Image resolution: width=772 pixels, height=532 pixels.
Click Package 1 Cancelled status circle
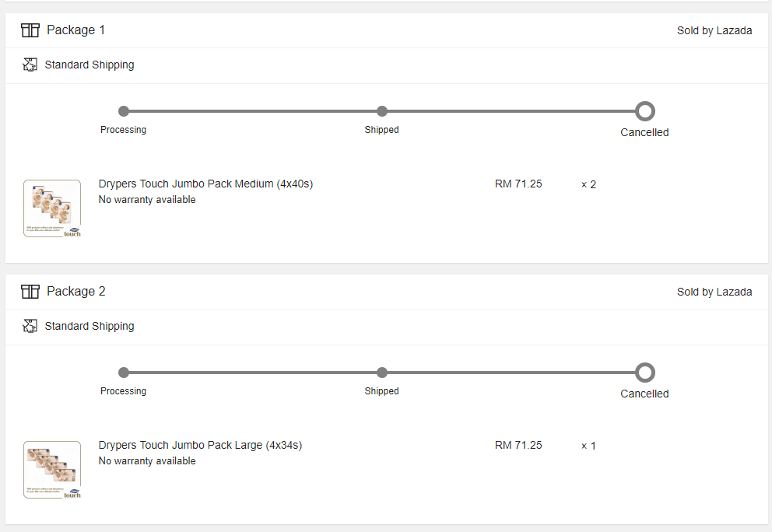click(644, 111)
